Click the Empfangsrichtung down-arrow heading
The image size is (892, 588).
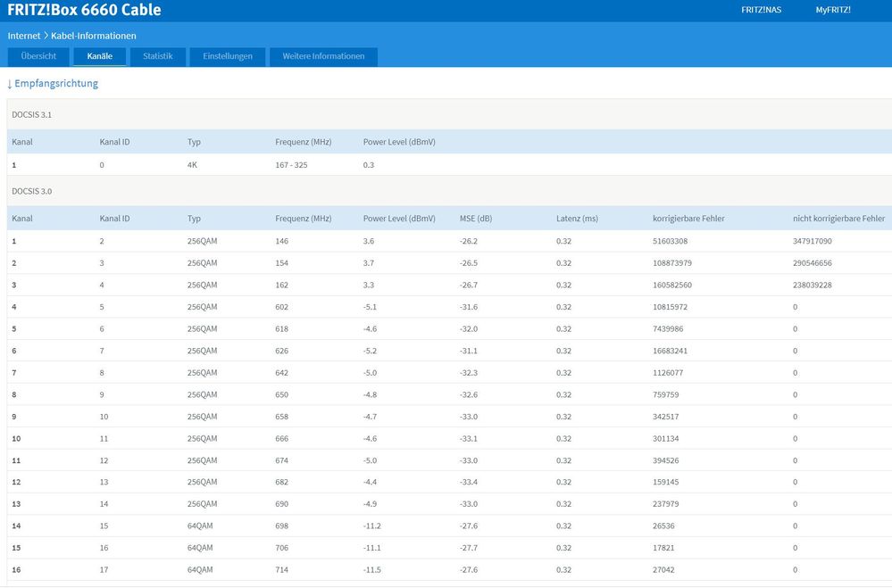click(53, 84)
